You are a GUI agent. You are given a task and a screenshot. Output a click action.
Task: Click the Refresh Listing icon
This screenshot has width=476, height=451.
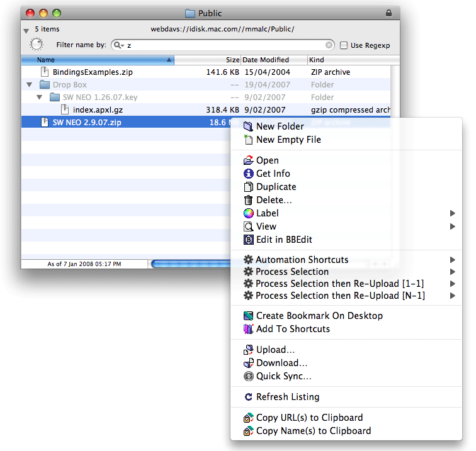point(248,397)
